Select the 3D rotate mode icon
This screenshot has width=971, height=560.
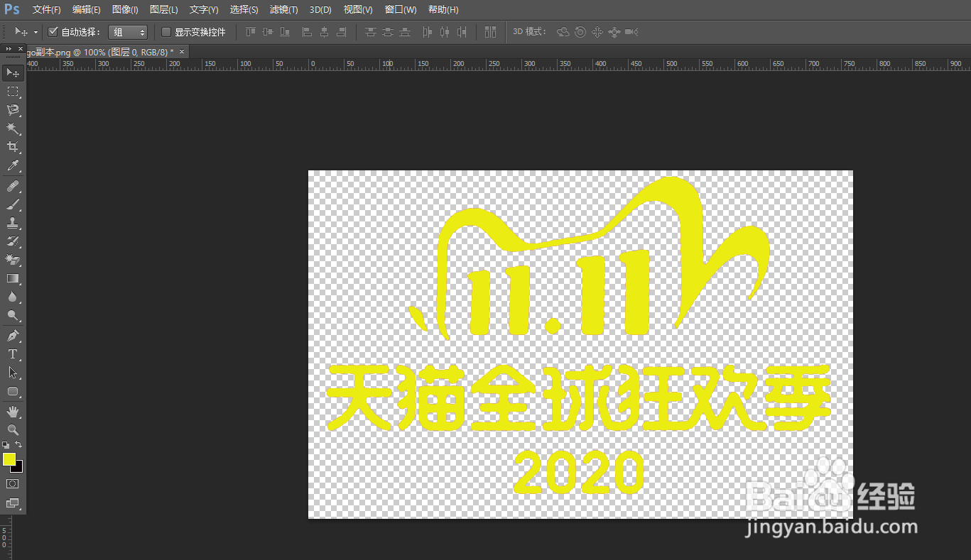(x=563, y=32)
